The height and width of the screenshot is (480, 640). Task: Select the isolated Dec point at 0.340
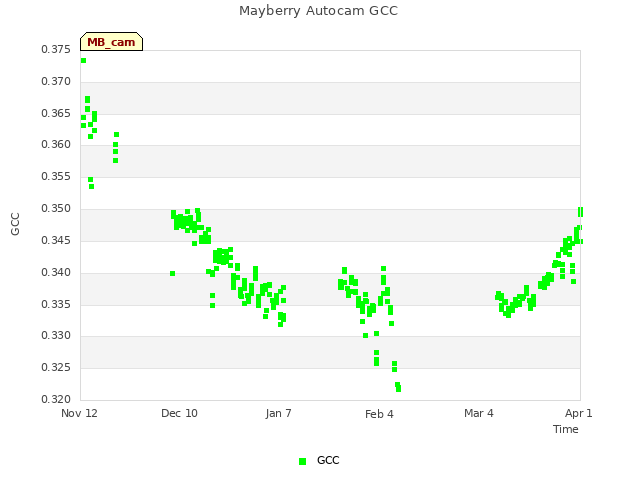[172, 273]
